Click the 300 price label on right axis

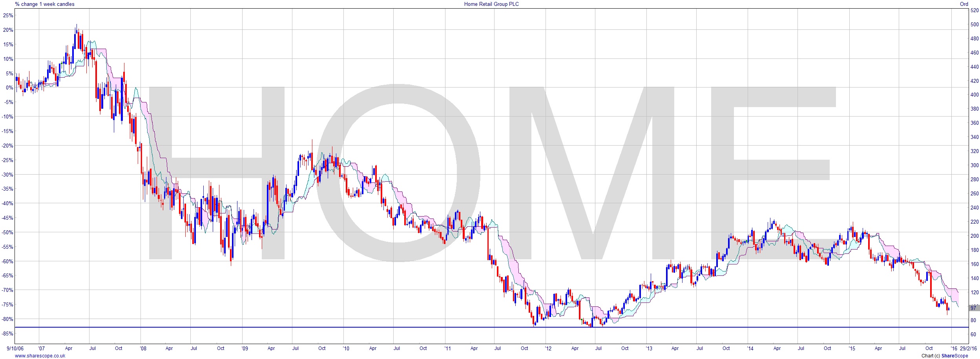point(974,165)
